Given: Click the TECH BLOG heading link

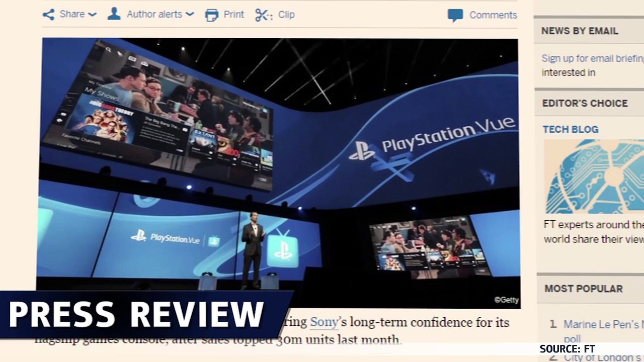Looking at the screenshot, I should point(571,129).
